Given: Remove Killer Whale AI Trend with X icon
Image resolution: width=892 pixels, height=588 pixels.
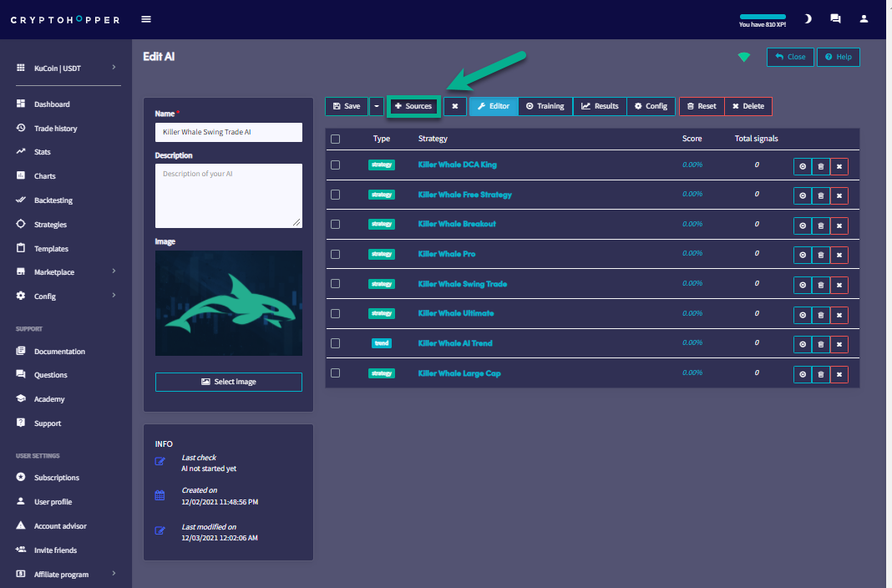Looking at the screenshot, I should click(839, 344).
